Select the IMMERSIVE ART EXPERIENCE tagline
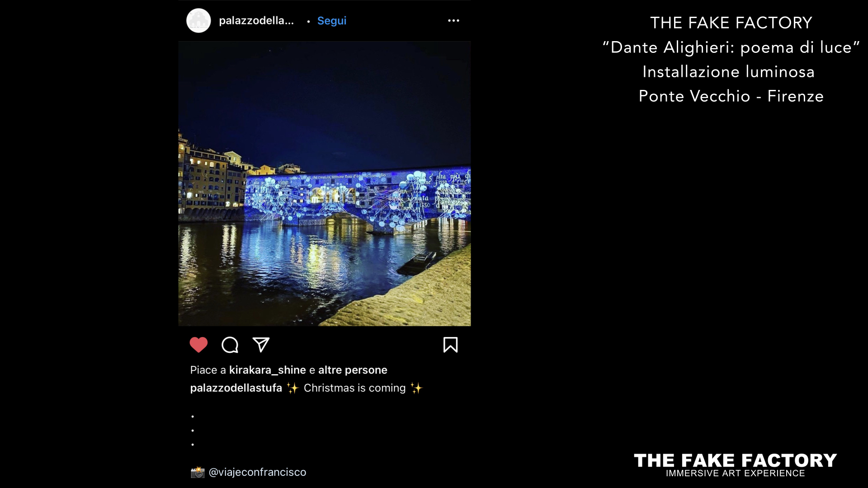Viewport: 868px width, 488px height. tap(736, 474)
